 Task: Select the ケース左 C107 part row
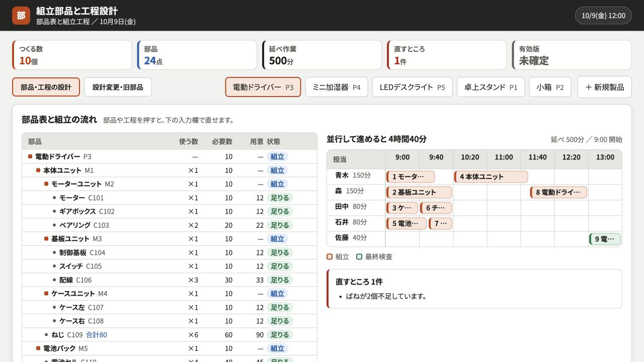tap(170, 307)
